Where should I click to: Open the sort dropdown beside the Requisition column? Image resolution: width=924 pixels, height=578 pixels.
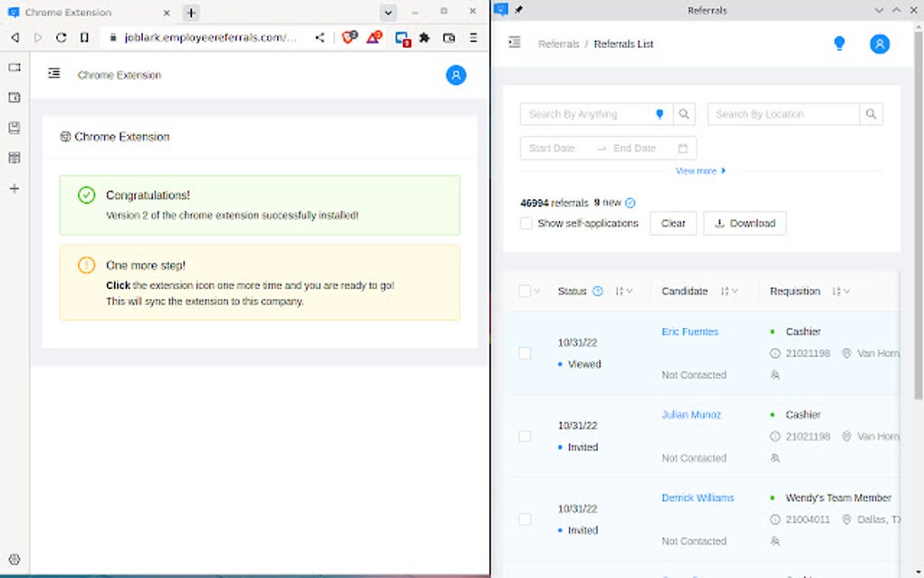tap(839, 291)
